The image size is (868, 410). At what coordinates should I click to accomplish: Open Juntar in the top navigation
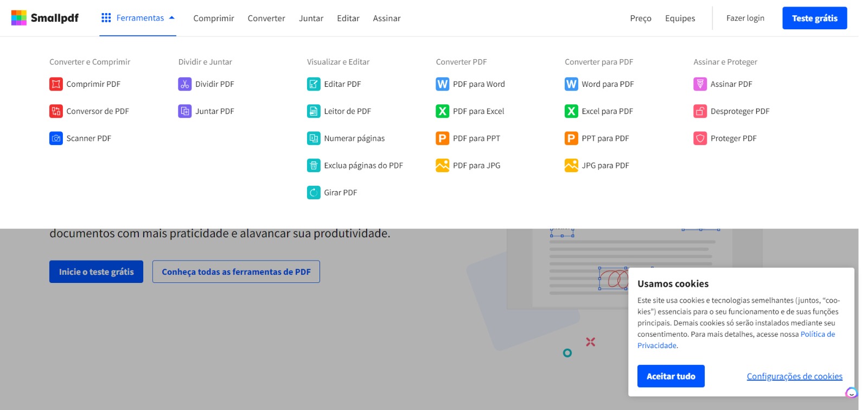(x=311, y=18)
